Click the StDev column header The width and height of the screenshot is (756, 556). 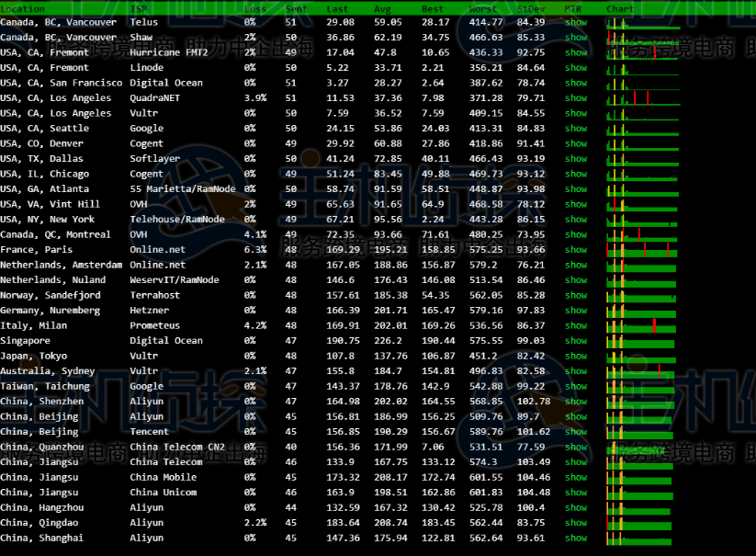[530, 8]
